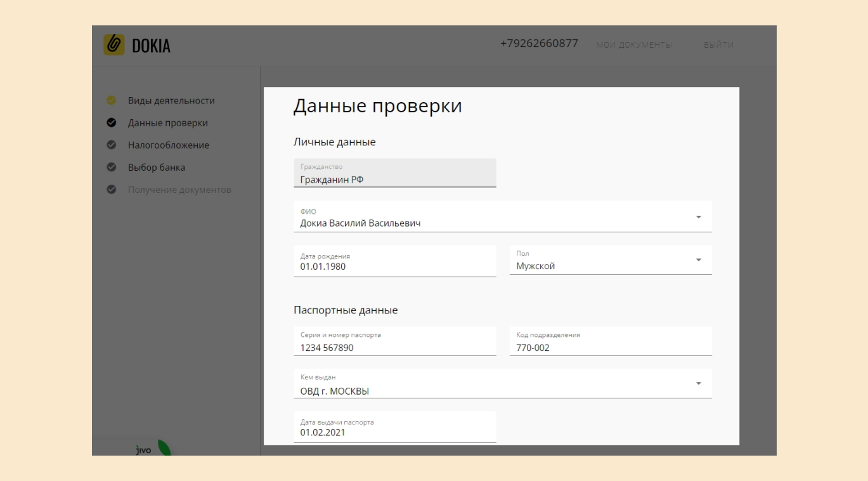Screen dimensions: 868x481
Task: Click the checkmark icon beside Получение документов
Action: pos(111,190)
